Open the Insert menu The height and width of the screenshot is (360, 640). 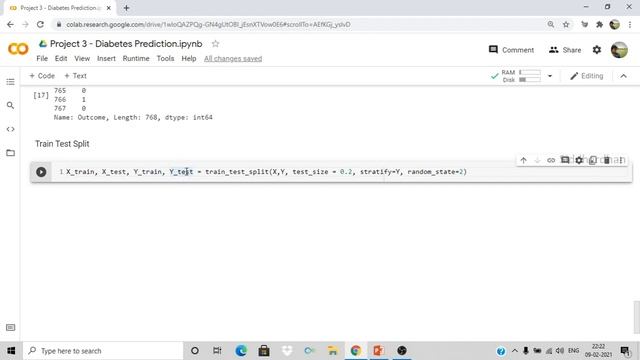pyautogui.click(x=106, y=58)
